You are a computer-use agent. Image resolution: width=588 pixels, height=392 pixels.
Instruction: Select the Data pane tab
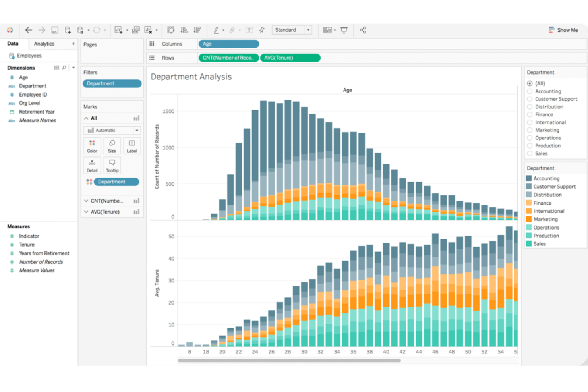tap(13, 44)
